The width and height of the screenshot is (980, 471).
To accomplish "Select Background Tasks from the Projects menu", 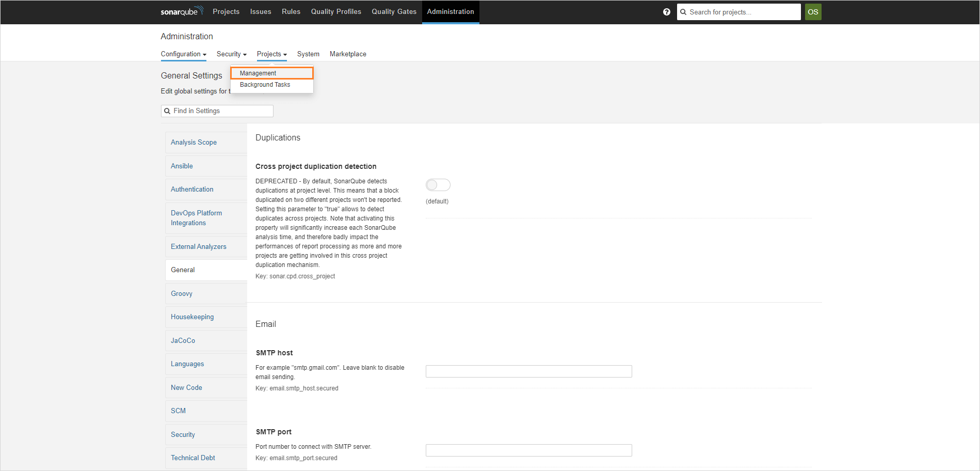I will pos(265,84).
